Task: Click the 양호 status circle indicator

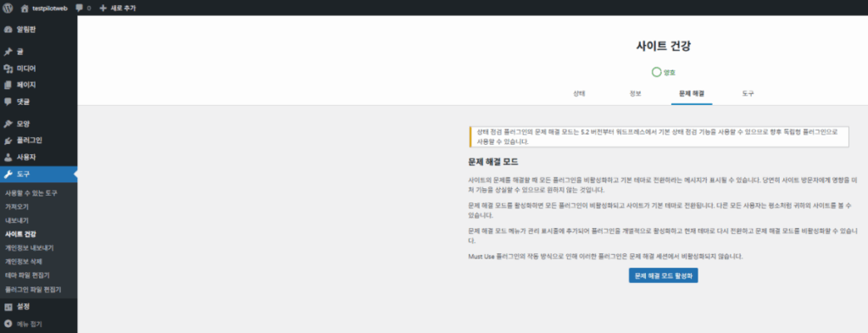Action: coord(656,72)
